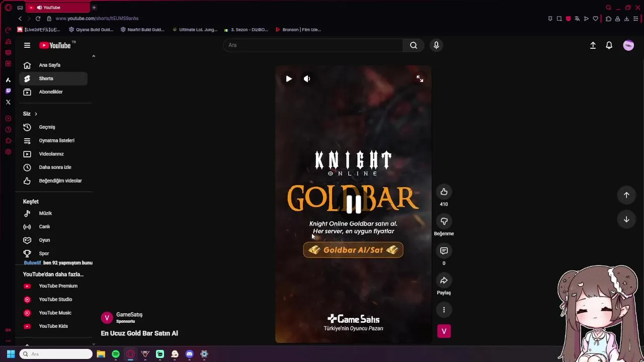The height and width of the screenshot is (362, 644).
Task: Open Oyun gaming section
Action: pyautogui.click(x=53, y=240)
